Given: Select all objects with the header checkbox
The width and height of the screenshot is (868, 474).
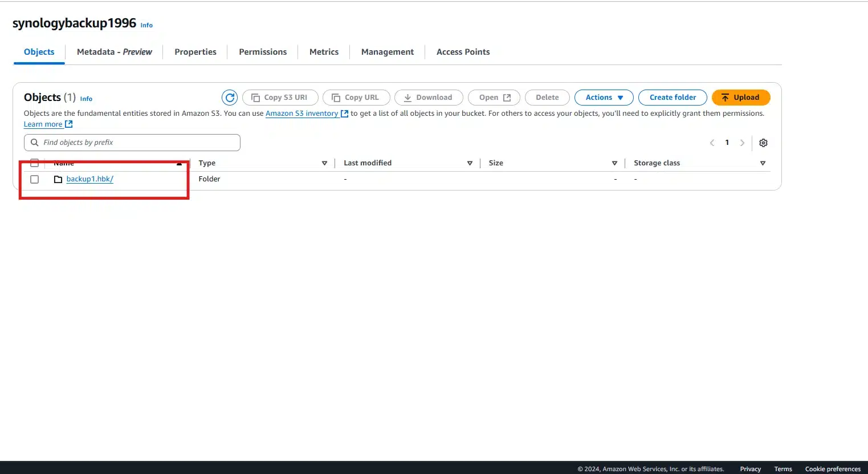Looking at the screenshot, I should (x=34, y=163).
